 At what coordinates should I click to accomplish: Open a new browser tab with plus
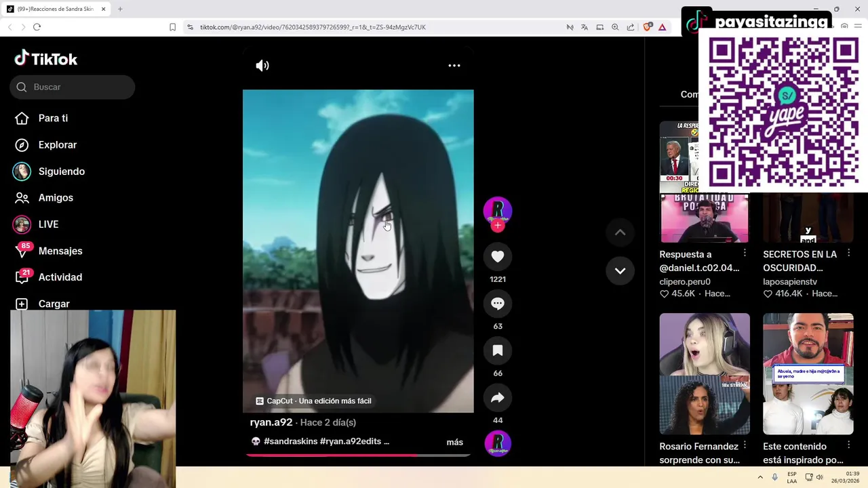[x=120, y=9]
